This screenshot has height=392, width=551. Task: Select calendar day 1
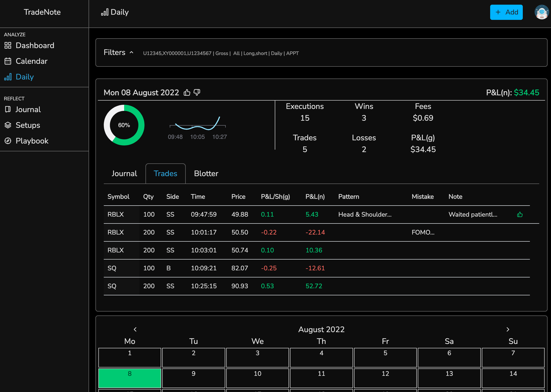pyautogui.click(x=130, y=357)
